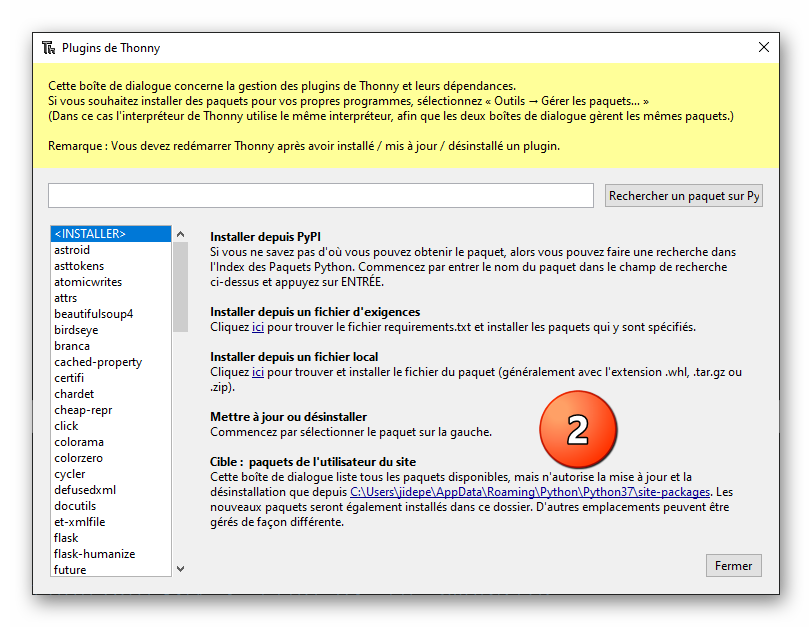Focus the package search input field
Viewport: 812px width, 627px height.
click(x=321, y=196)
